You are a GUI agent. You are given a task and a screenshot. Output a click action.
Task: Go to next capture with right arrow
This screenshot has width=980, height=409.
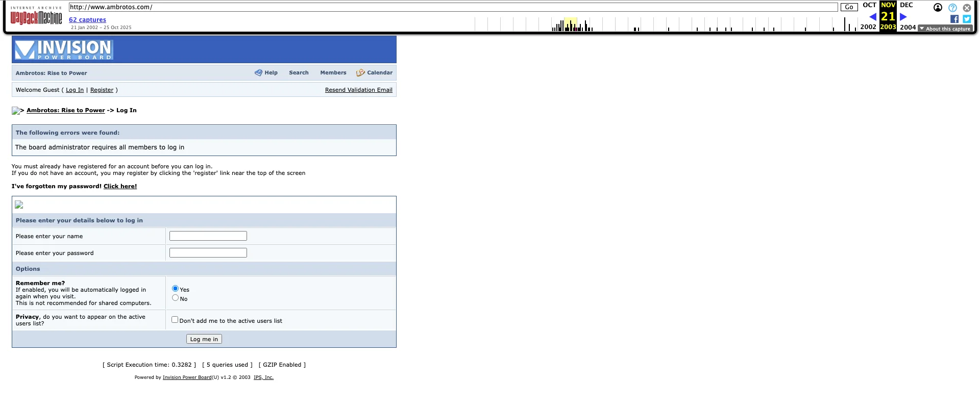[903, 17]
